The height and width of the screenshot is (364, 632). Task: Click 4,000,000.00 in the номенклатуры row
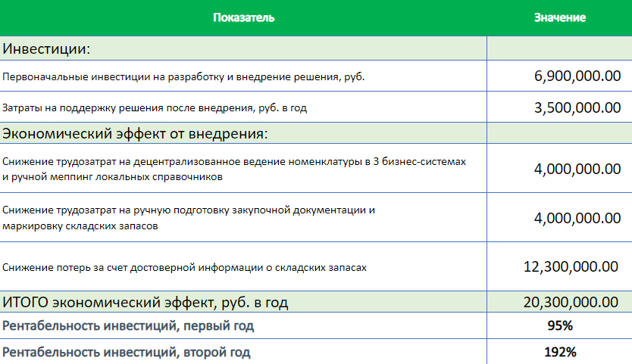(577, 169)
